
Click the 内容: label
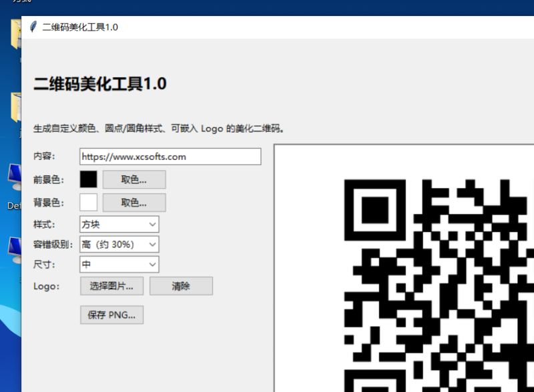click(44, 156)
